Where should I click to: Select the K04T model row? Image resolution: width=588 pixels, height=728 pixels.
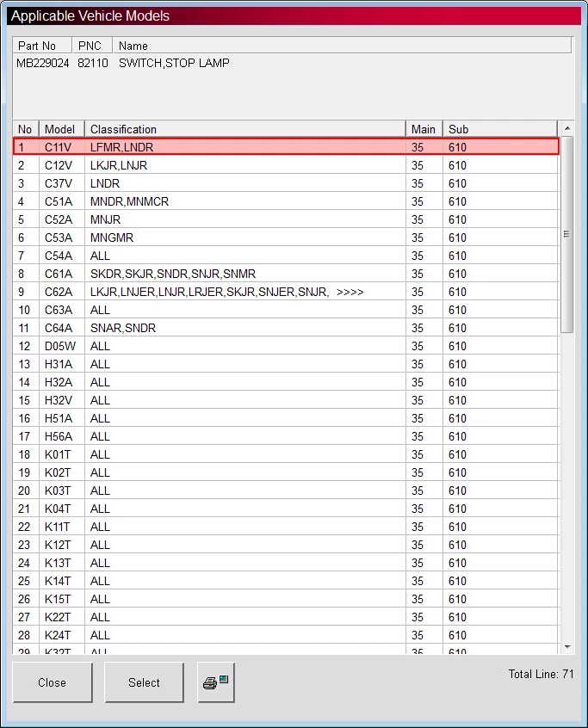click(286, 509)
